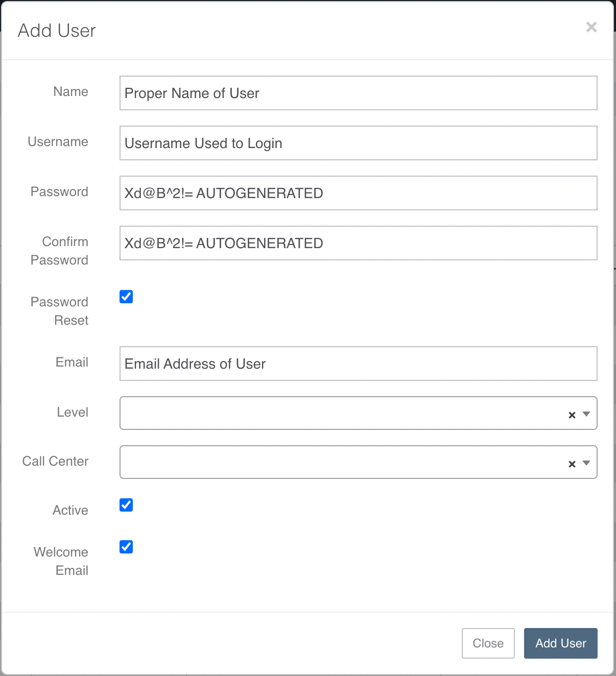Uncheck the Active checkbox
This screenshot has width=616, height=676.
click(x=126, y=505)
